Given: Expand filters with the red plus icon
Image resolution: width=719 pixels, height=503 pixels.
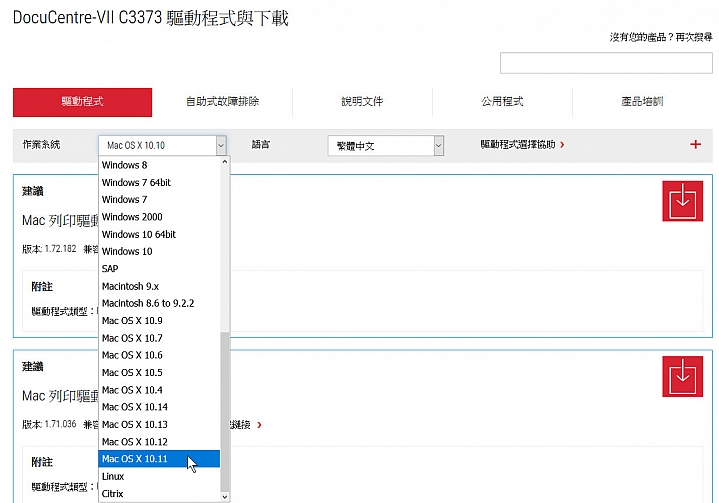Looking at the screenshot, I should [695, 144].
